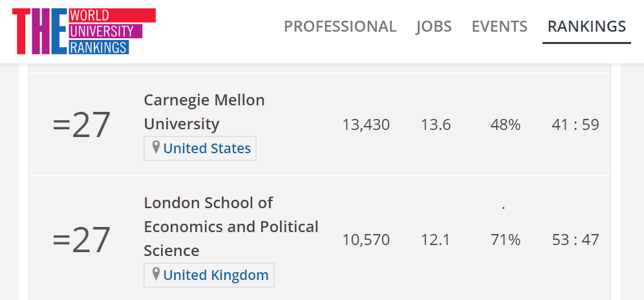Go to the Jobs section
The image size is (644, 300).
point(434,27)
